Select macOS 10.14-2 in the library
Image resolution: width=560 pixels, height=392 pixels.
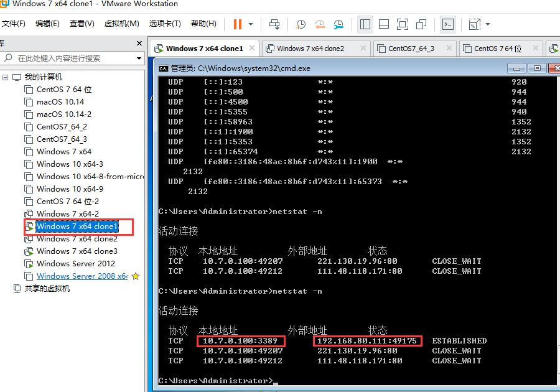pyautogui.click(x=64, y=114)
